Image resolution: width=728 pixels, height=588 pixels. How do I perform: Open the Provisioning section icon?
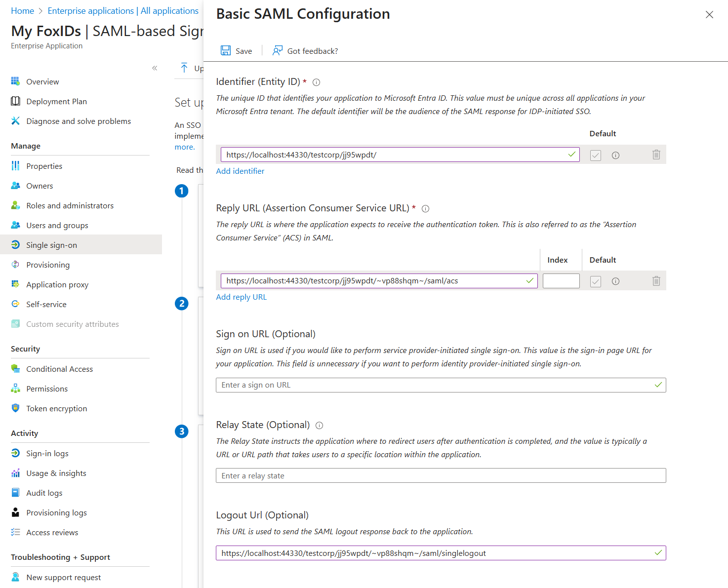pos(16,265)
